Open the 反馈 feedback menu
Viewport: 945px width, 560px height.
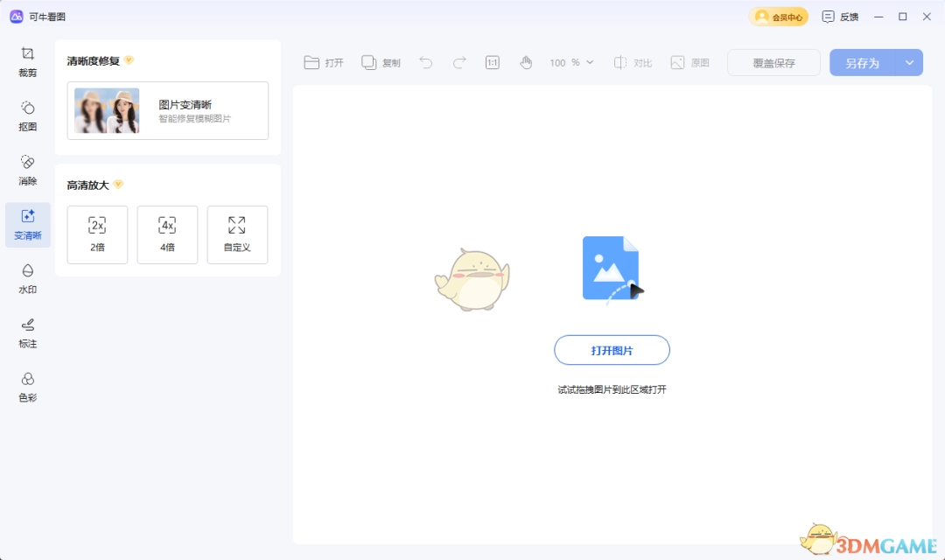point(840,16)
